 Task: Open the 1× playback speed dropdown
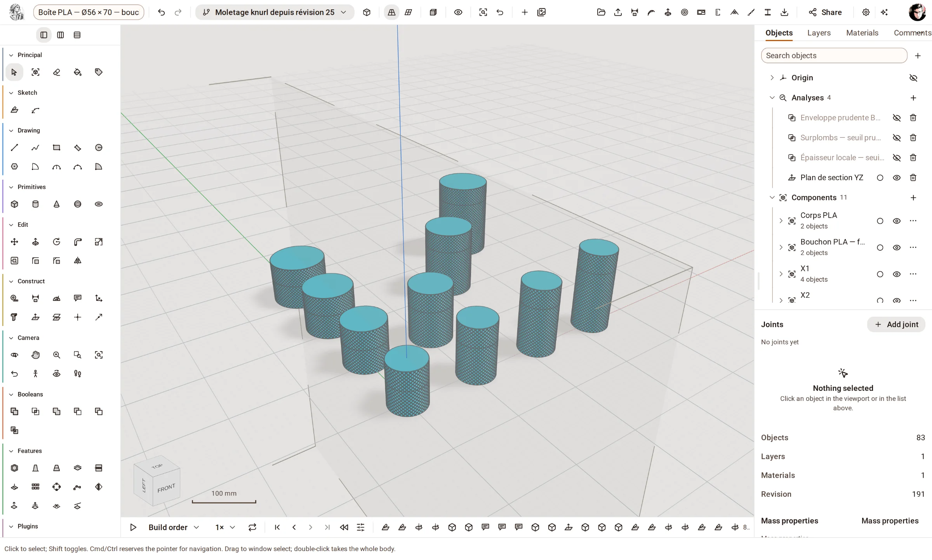click(x=225, y=527)
